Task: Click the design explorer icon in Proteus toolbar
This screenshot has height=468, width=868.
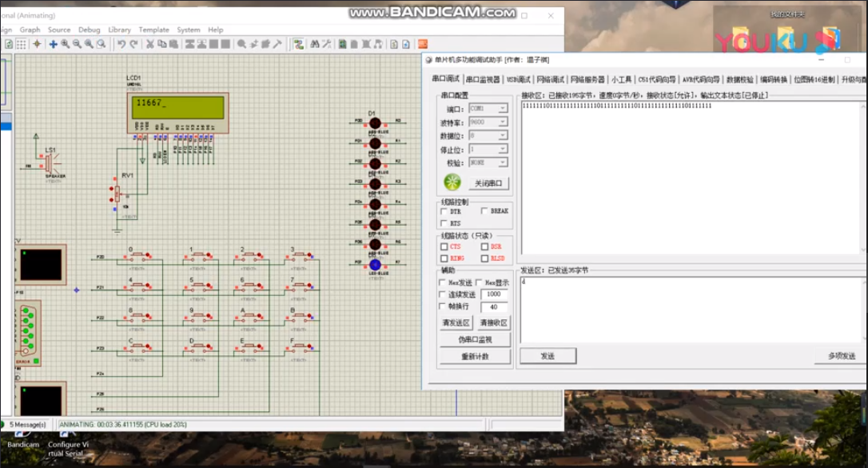Action: [x=343, y=44]
